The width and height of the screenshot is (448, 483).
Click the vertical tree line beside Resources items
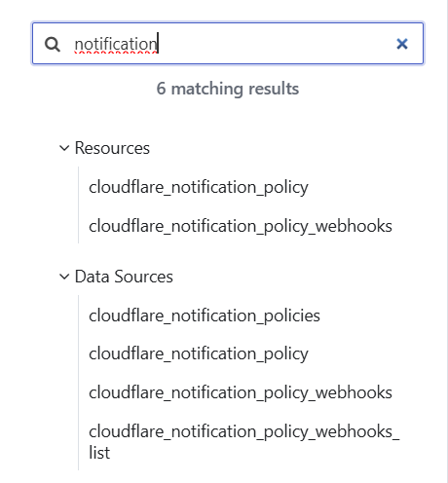click(78, 204)
